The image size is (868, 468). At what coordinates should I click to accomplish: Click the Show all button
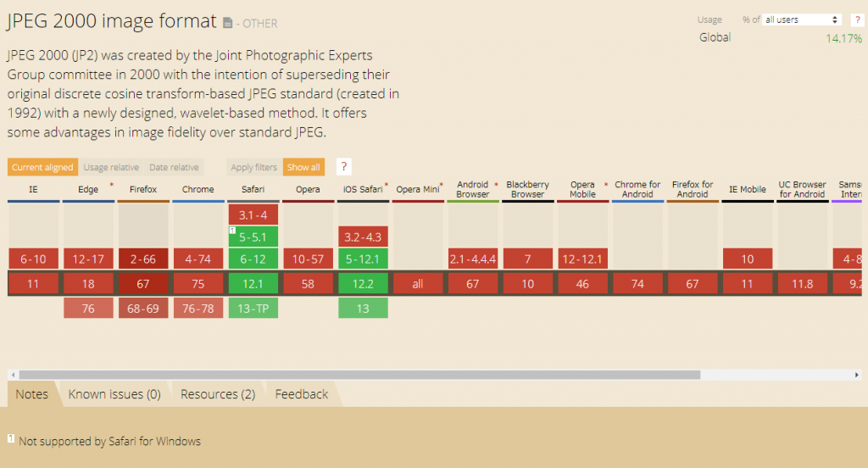303,167
